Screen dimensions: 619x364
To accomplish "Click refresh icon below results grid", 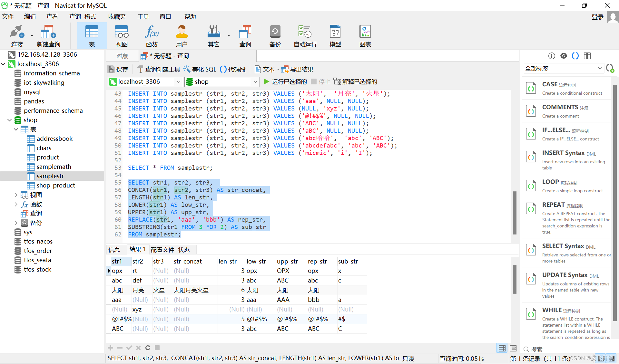I will click(148, 348).
